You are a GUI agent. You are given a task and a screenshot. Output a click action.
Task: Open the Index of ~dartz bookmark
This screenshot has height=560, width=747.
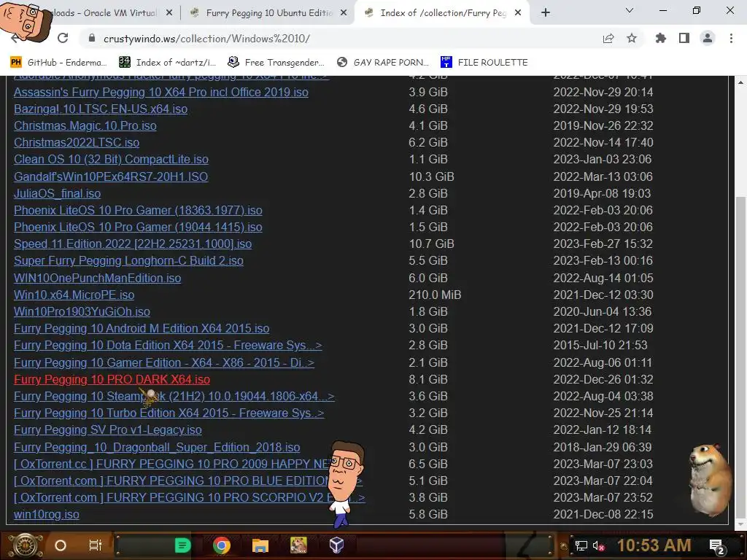click(x=167, y=63)
